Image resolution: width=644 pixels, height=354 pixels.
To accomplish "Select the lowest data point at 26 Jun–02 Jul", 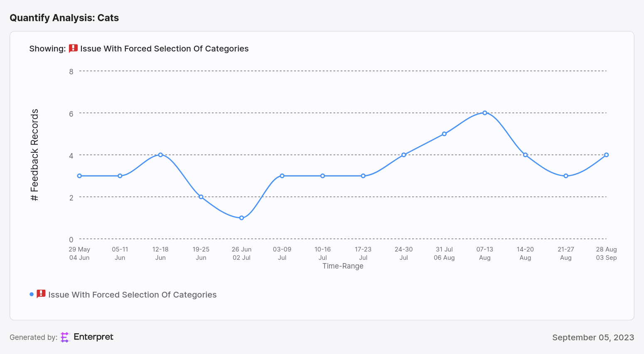I will 241,218.
